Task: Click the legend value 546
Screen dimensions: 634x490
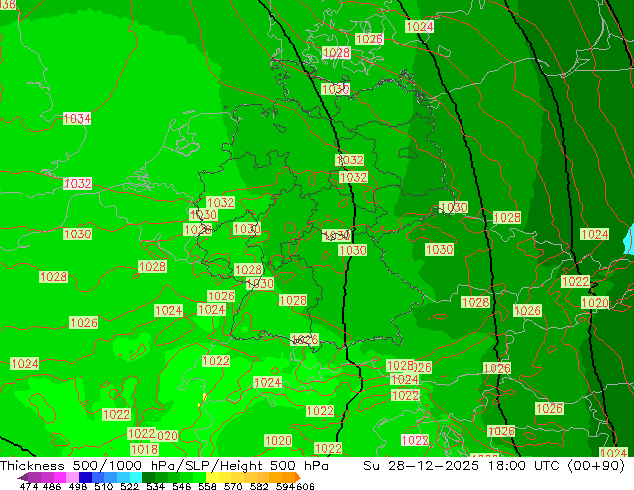Action: (x=182, y=486)
